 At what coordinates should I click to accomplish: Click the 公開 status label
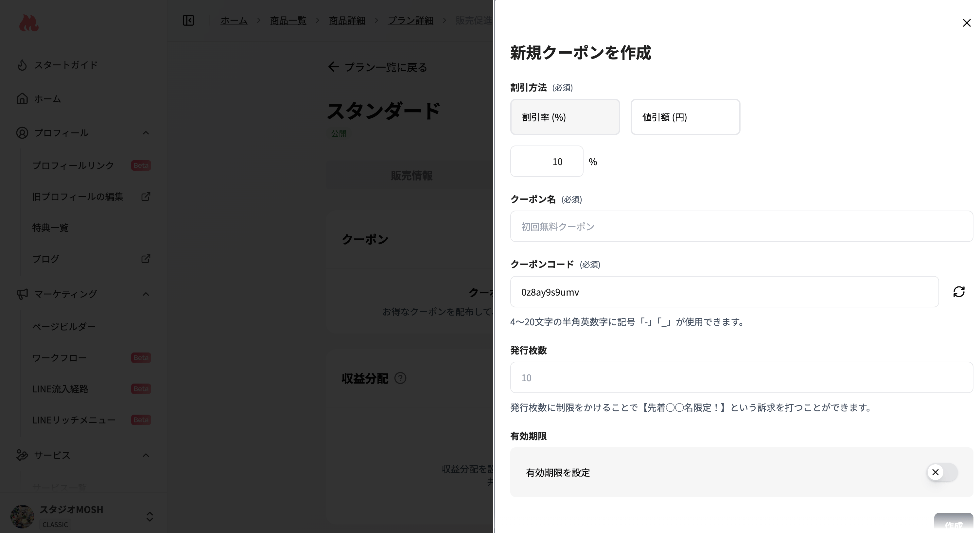(x=339, y=134)
